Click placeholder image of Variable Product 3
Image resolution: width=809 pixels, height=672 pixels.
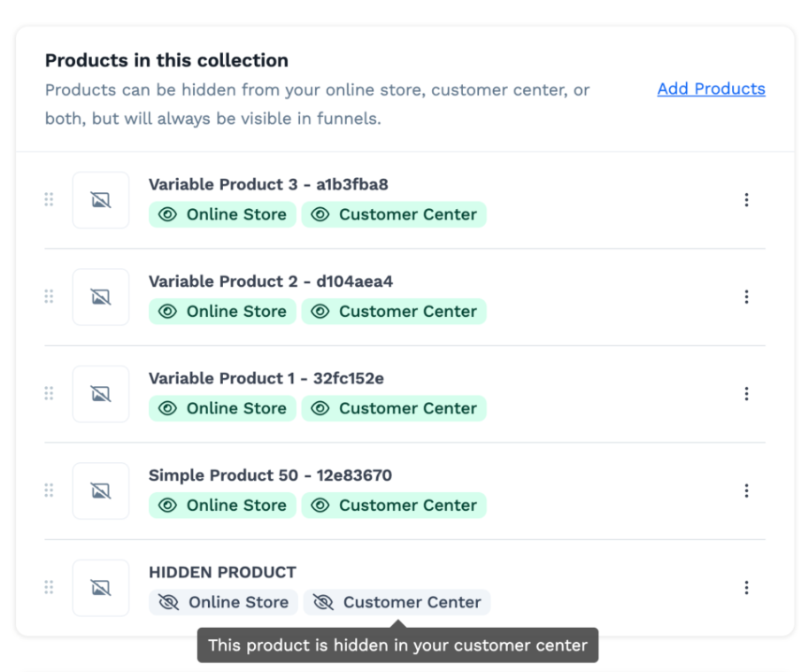pyautogui.click(x=101, y=200)
